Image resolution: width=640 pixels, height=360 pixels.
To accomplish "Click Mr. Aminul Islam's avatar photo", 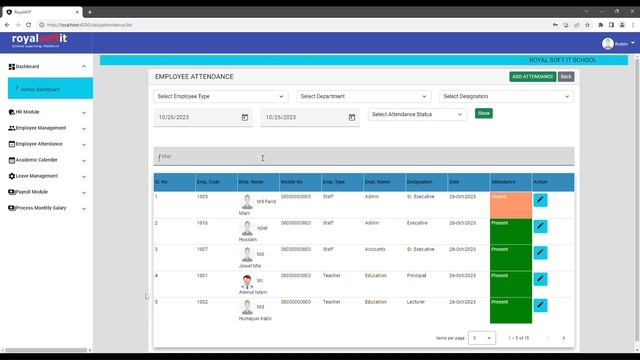I will point(247,281).
